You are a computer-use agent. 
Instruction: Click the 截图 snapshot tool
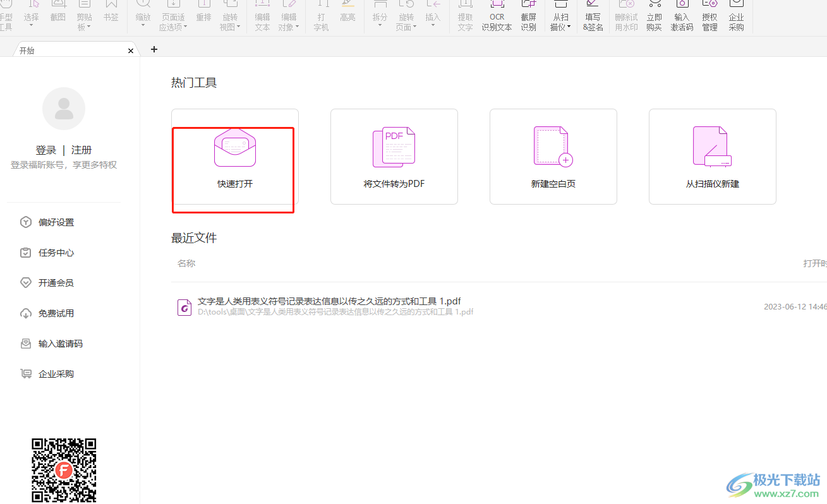57,13
